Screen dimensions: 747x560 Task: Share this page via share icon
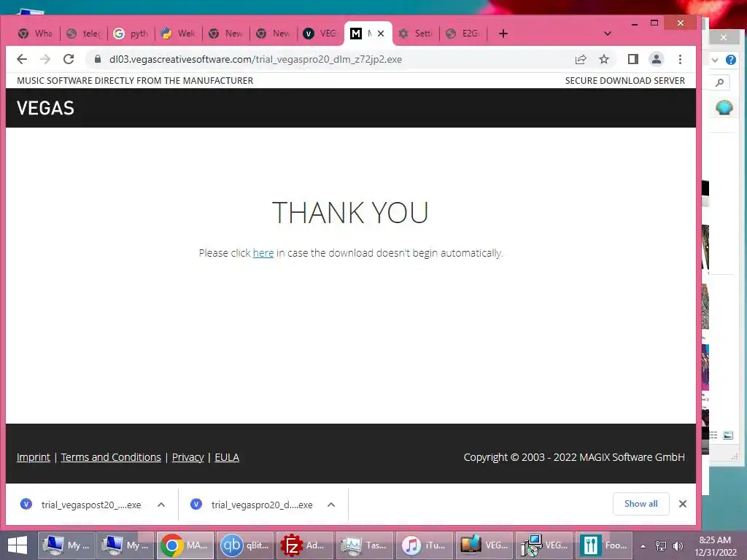pyautogui.click(x=580, y=59)
